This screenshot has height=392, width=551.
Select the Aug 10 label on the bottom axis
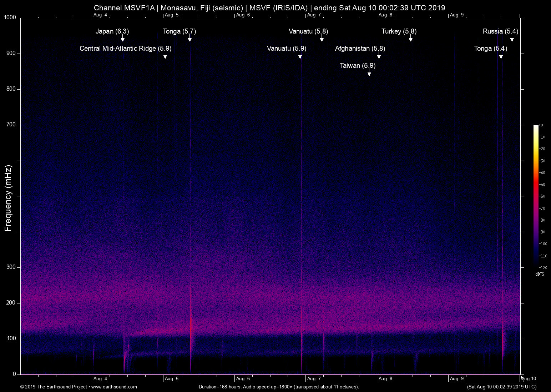529,379
